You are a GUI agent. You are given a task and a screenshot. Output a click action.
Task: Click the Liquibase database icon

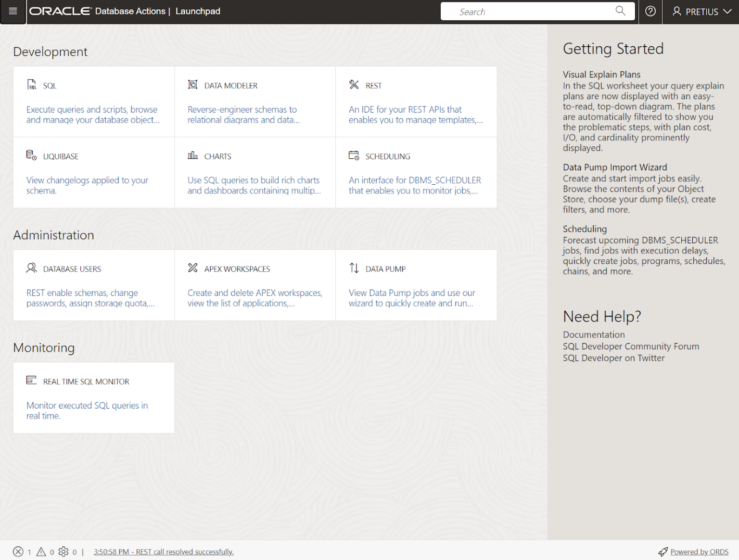click(x=31, y=155)
